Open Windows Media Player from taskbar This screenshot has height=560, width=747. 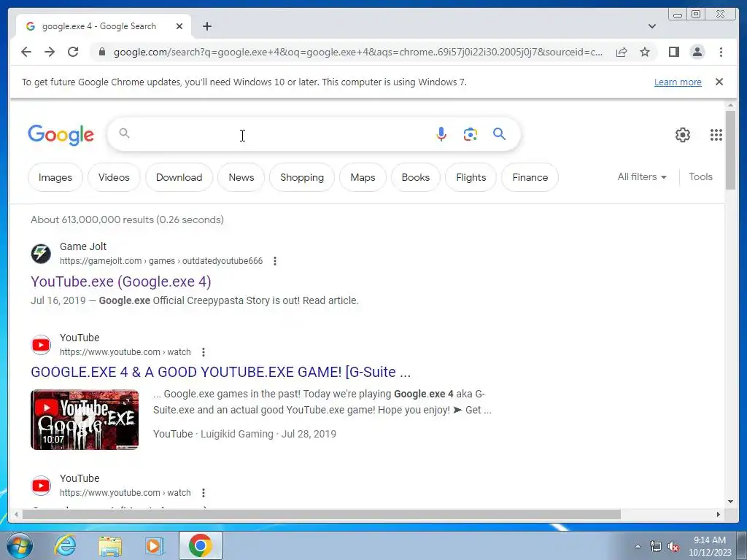154,545
